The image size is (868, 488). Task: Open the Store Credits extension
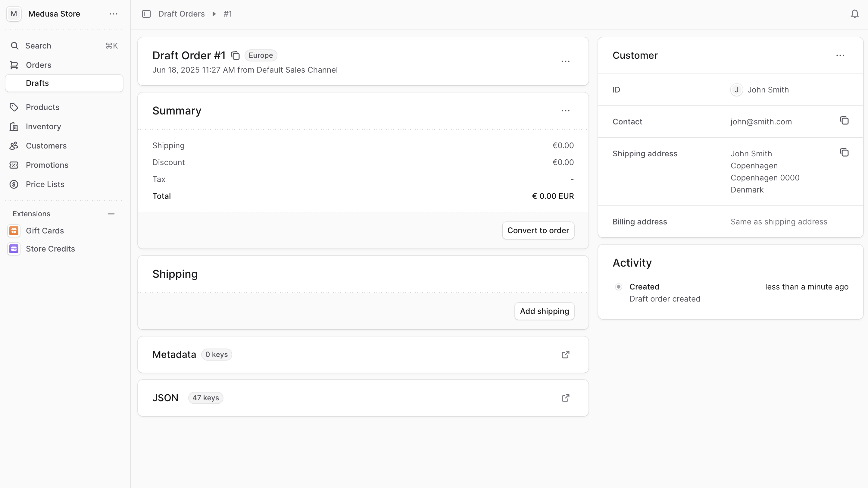click(51, 249)
